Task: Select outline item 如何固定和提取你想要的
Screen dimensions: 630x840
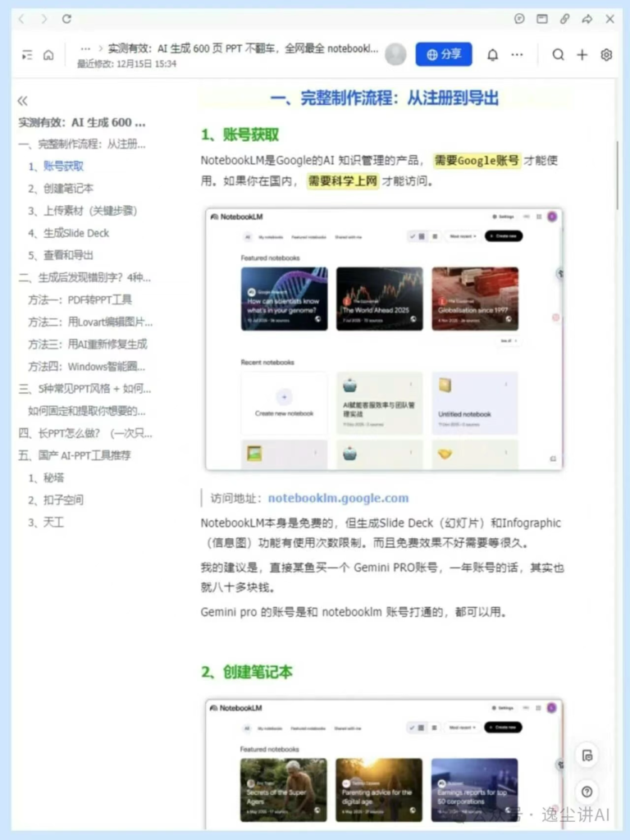Action: click(87, 411)
